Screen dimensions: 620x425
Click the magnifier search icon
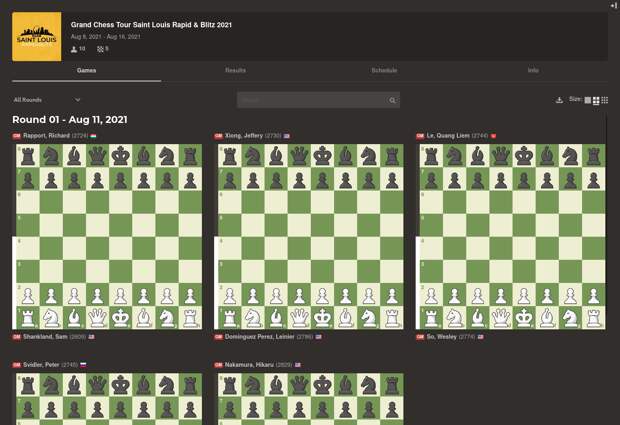[x=392, y=100]
